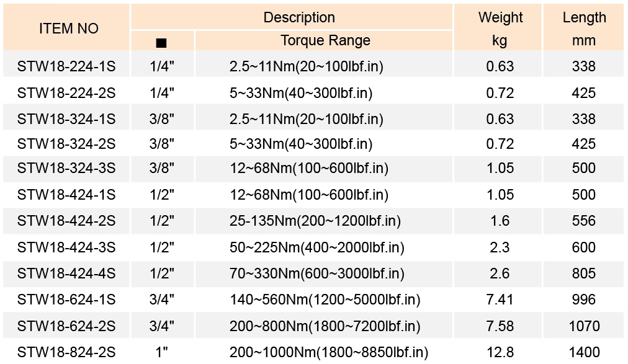This screenshot has width=628, height=364.
Task: Select the 12.8 weight value
Action: coord(500,352)
